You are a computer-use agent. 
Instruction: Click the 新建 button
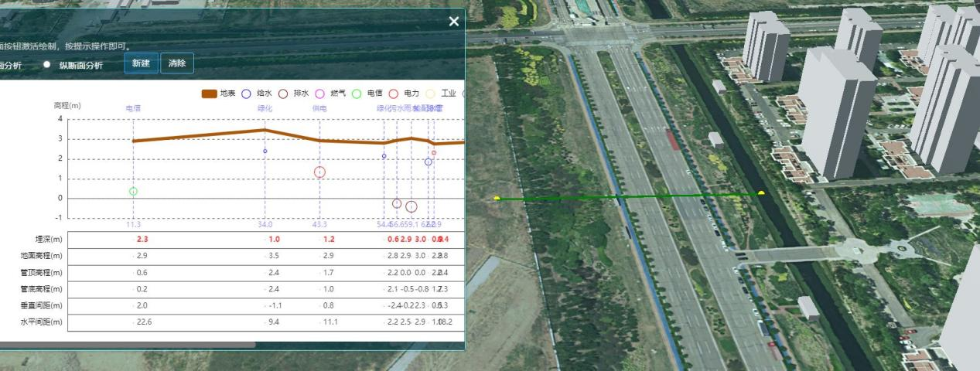pos(141,63)
